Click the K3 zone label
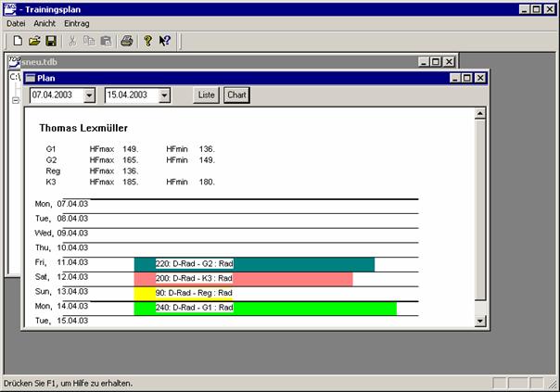 (51, 182)
